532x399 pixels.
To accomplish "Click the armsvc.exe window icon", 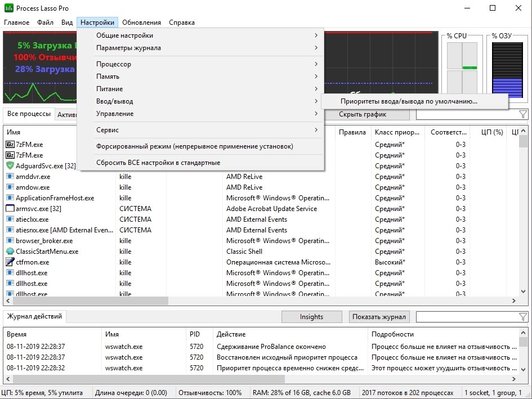I will pyautogui.click(x=10, y=209).
